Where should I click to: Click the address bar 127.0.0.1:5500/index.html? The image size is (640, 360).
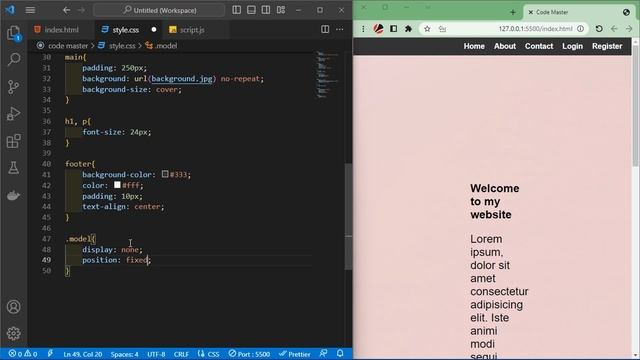[535, 29]
